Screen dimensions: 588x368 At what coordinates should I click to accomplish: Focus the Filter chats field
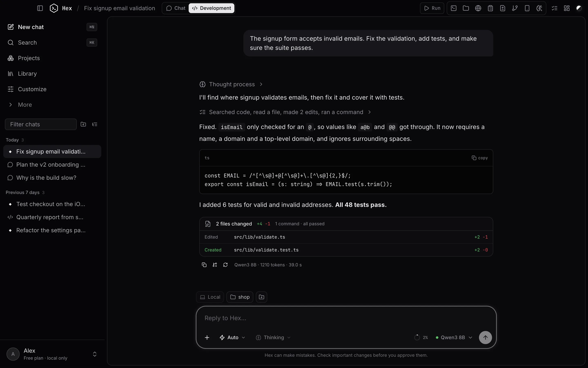(41, 124)
